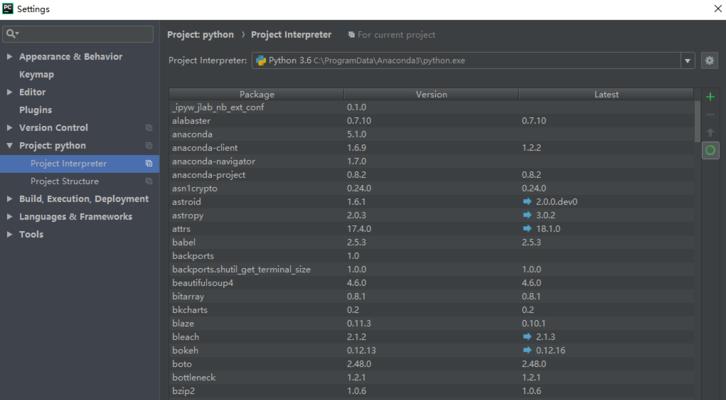726x400 pixels.
Task: Click the package list vertical scrollbar
Action: pyautogui.click(x=697, y=121)
